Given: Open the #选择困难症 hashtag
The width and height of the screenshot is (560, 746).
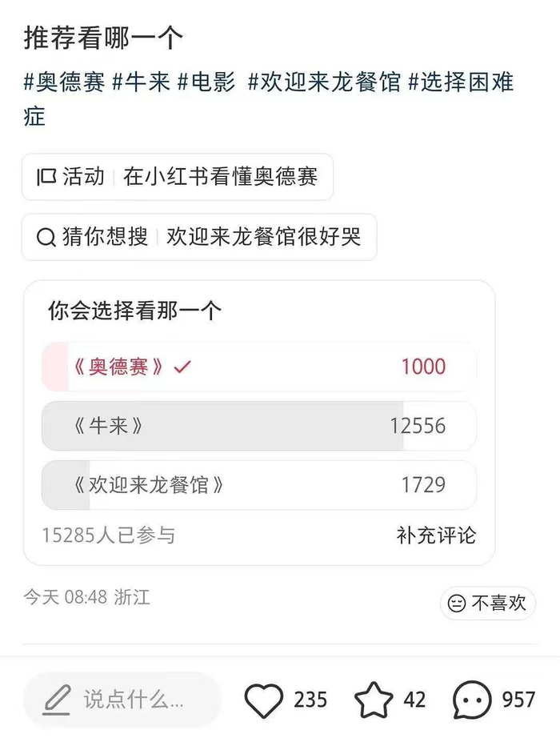Looking at the screenshot, I should pos(269,99).
